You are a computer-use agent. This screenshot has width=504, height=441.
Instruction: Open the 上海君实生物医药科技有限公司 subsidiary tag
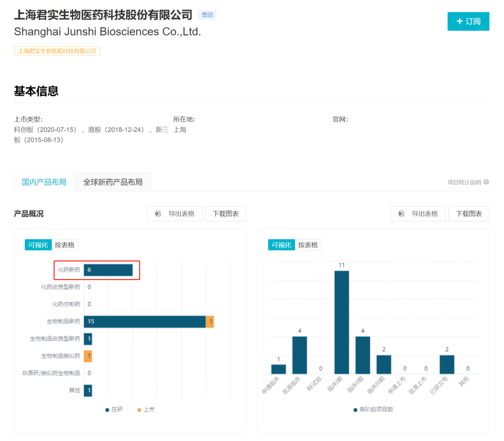click(57, 51)
